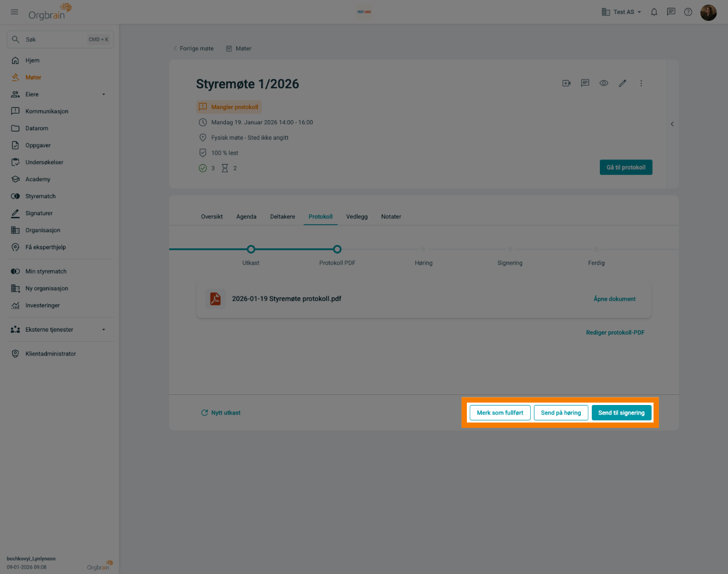Image resolution: width=728 pixels, height=574 pixels.
Task: Switch to the Deltakere tab
Action: 282,217
